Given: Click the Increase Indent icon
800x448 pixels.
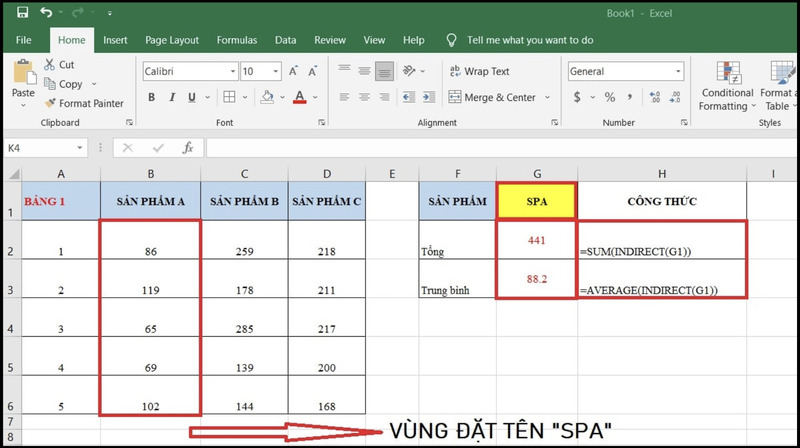Looking at the screenshot, I should click(x=429, y=97).
